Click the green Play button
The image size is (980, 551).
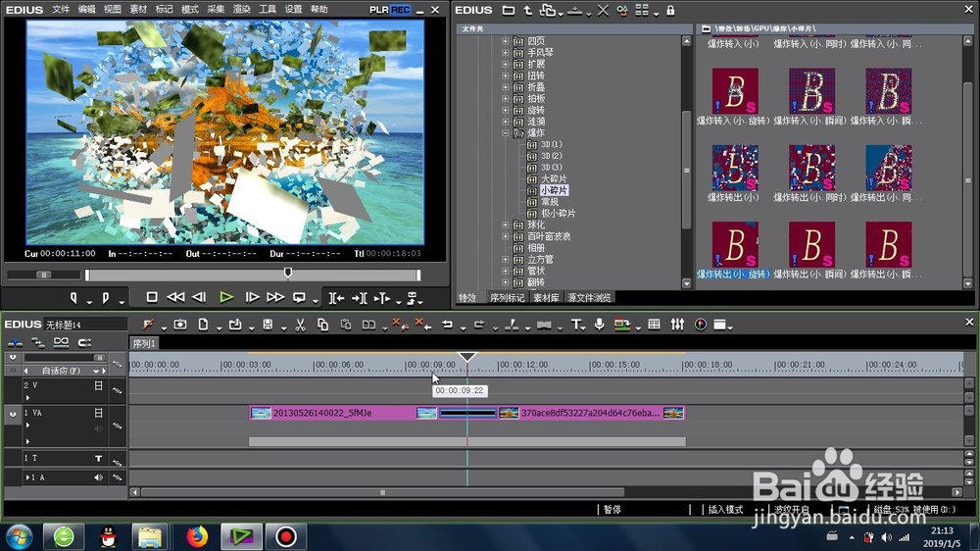point(226,297)
